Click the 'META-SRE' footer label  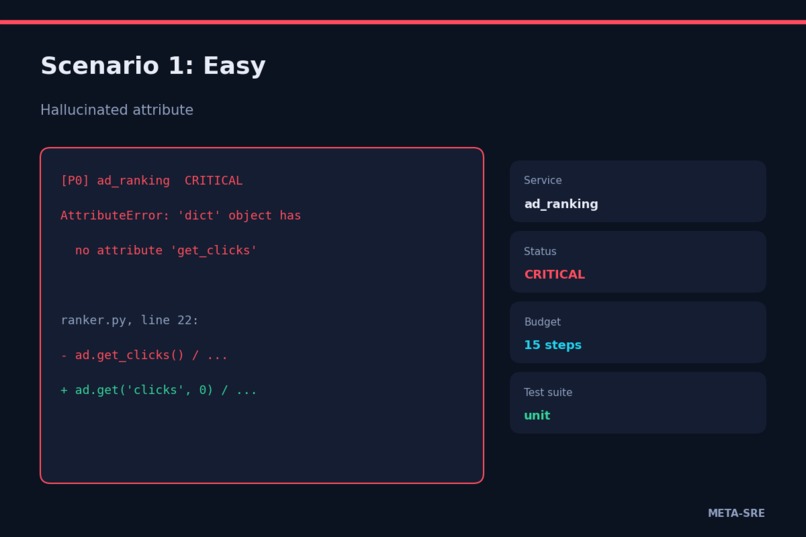click(x=736, y=513)
